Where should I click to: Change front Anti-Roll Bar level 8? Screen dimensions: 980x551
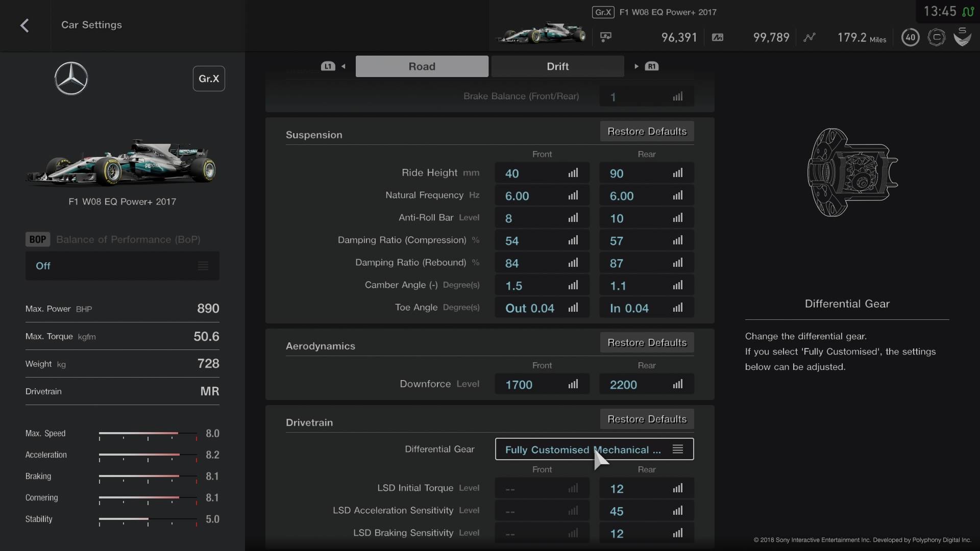(542, 218)
